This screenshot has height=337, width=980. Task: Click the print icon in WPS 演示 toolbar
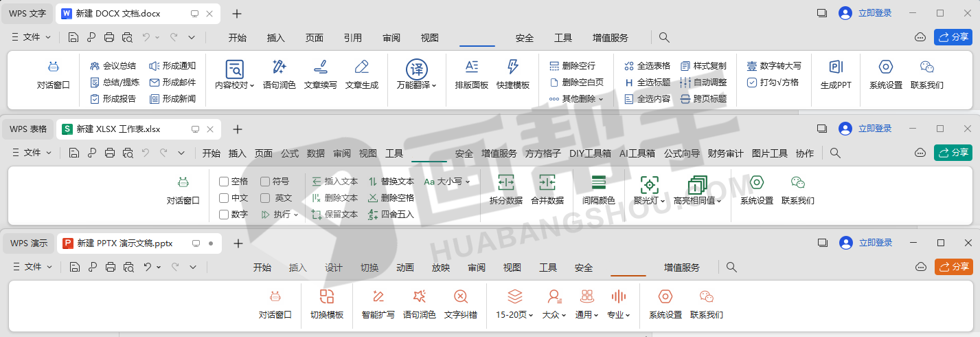click(x=109, y=267)
